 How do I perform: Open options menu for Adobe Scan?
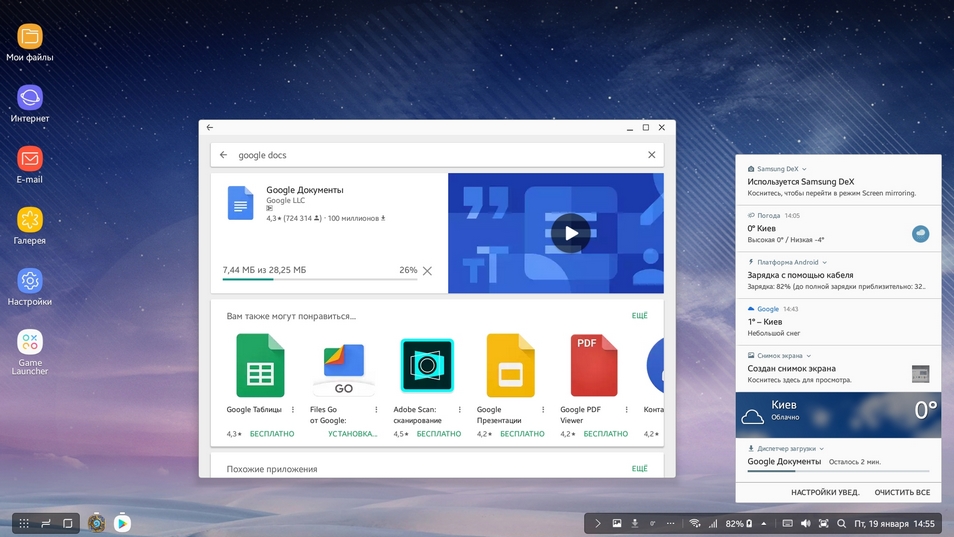459,410
